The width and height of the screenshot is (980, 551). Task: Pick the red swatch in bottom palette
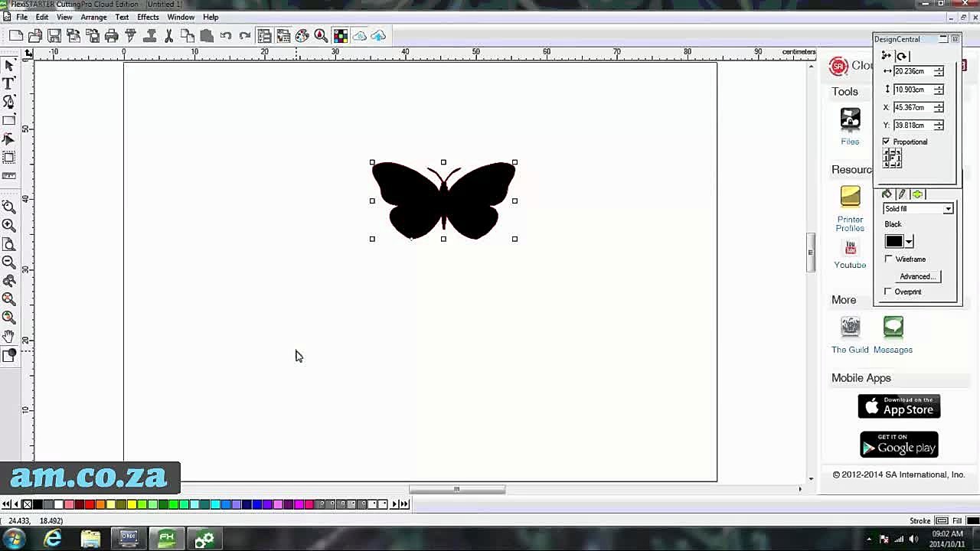(x=90, y=504)
